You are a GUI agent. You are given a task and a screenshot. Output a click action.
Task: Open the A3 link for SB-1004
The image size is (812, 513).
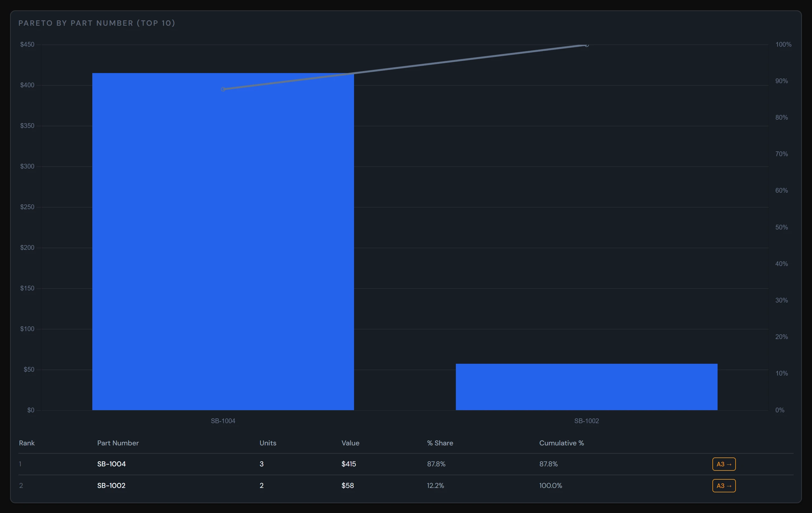point(724,464)
